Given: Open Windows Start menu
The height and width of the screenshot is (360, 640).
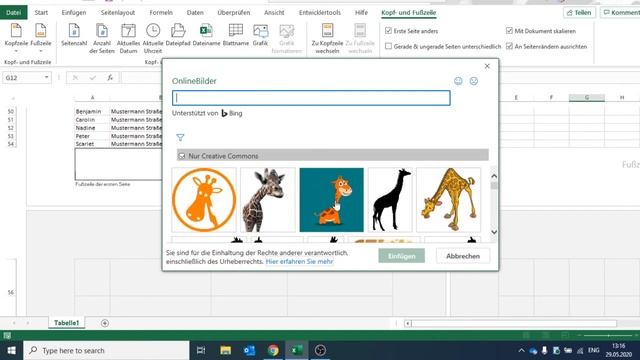Looking at the screenshot, I should point(11,350).
